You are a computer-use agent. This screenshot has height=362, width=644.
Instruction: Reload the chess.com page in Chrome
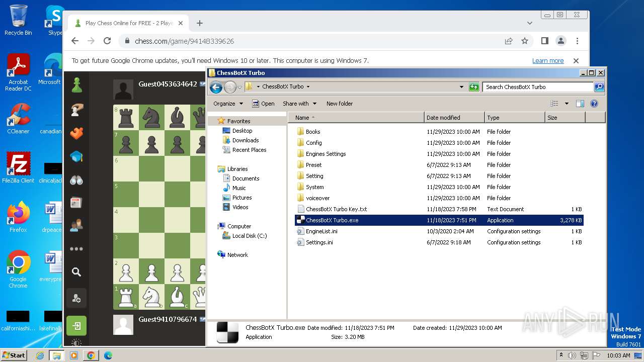pyautogui.click(x=107, y=41)
